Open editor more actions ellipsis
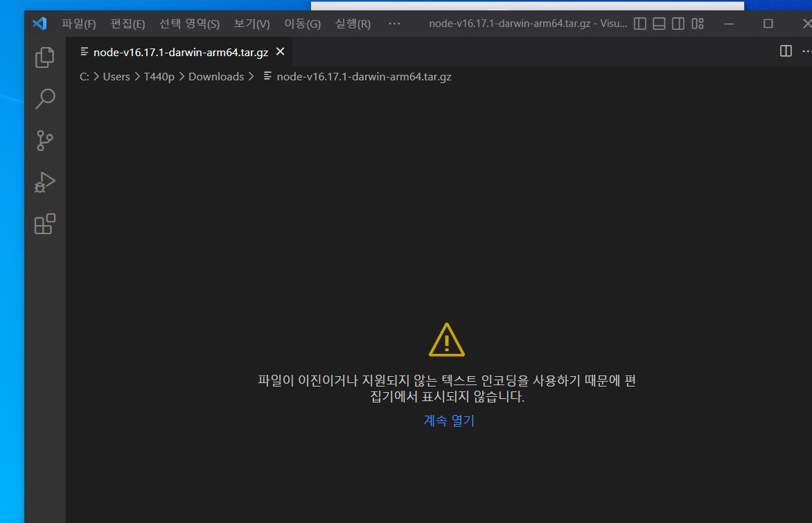This screenshot has width=812, height=523. click(806, 51)
